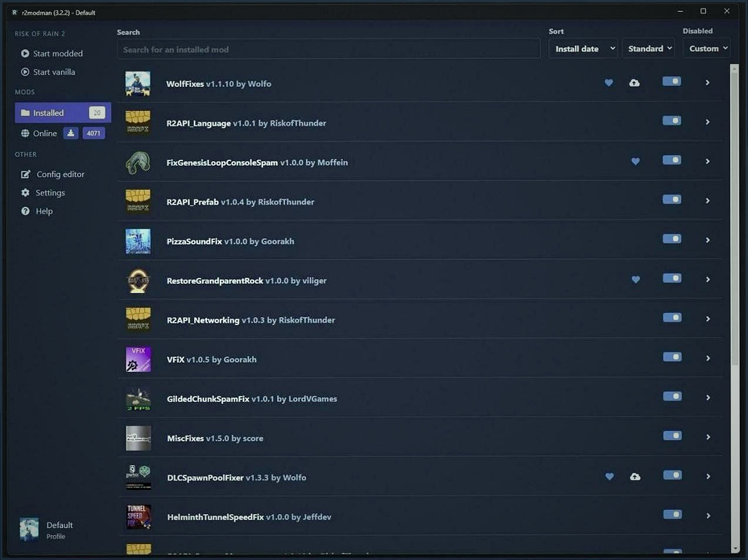Viewport: 748px width, 560px height.
Task: Expand the PizzaSoundFix row chevron
Action: pyautogui.click(x=707, y=240)
